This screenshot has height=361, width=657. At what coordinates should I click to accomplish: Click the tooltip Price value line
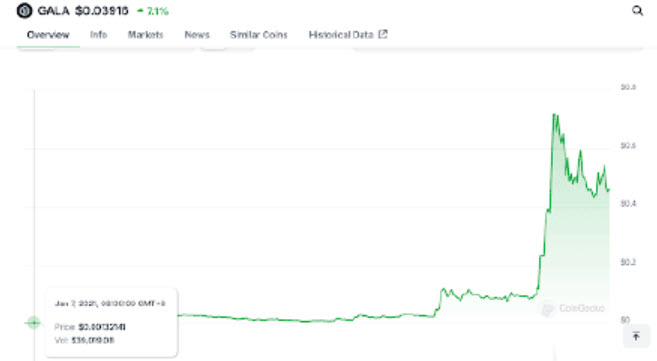(90, 327)
